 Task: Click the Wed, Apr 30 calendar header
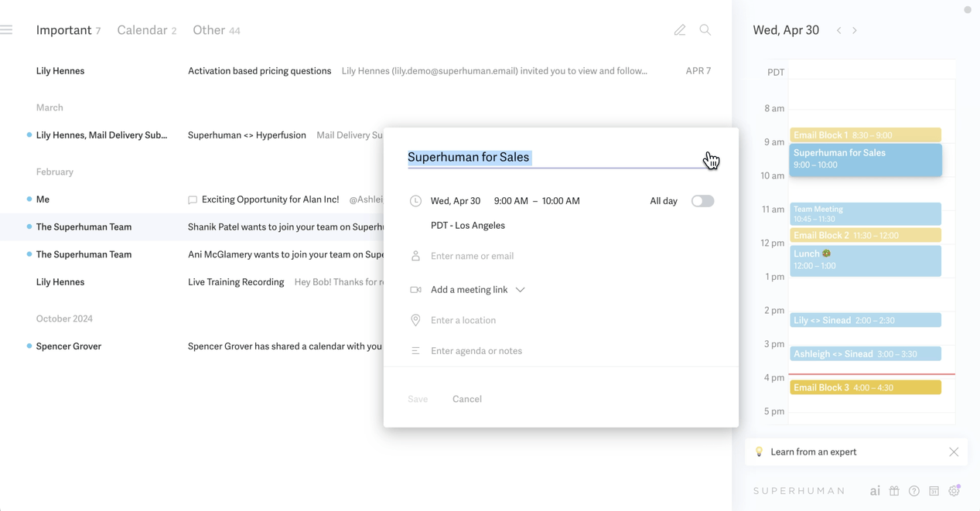(786, 30)
